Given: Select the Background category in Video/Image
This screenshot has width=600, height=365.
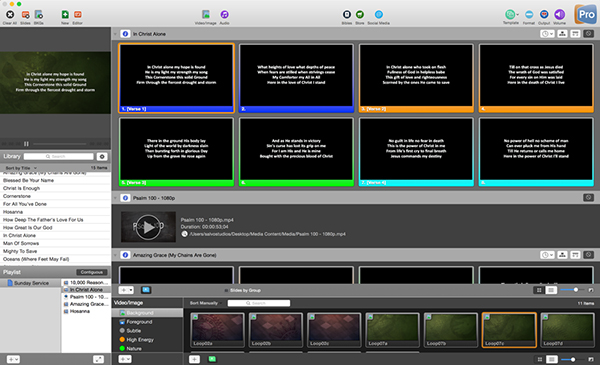Looking at the screenshot, I should click(x=147, y=313).
